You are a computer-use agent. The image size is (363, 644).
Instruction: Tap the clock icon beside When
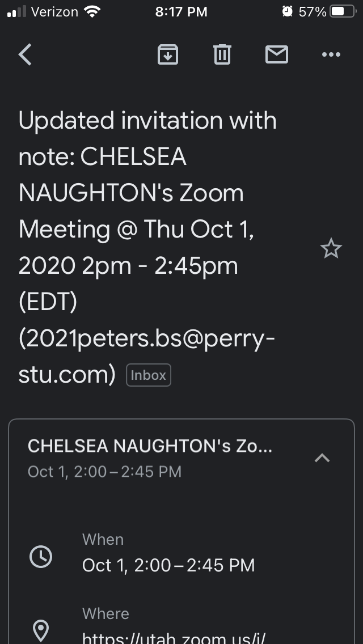[x=41, y=557]
